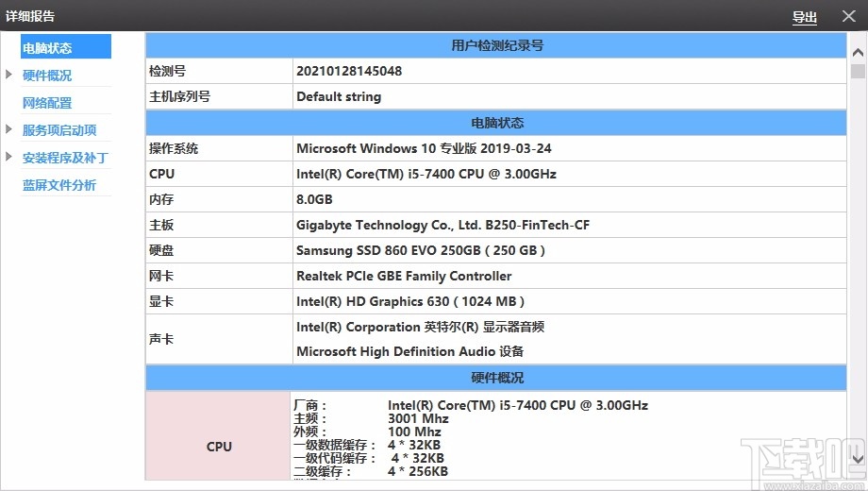Screen dimensions: 868x491
Task: Open the 硬件概况 sidebar section
Action: tap(47, 76)
